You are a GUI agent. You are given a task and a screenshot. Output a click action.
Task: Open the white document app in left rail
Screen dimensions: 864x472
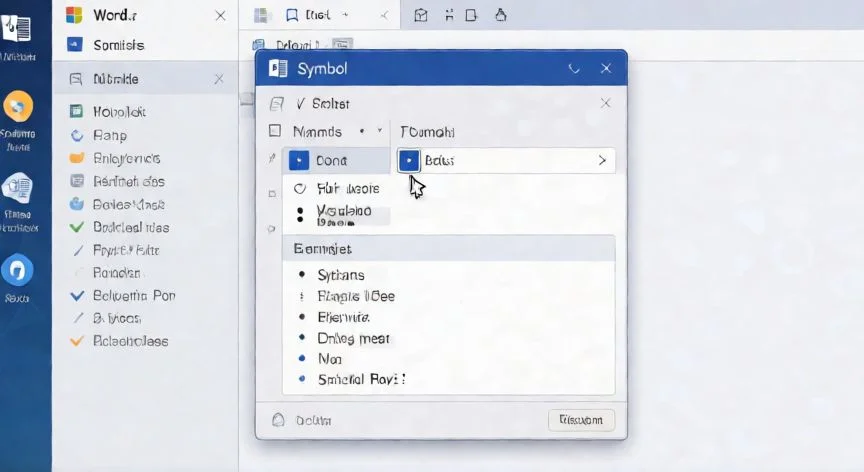[18, 188]
